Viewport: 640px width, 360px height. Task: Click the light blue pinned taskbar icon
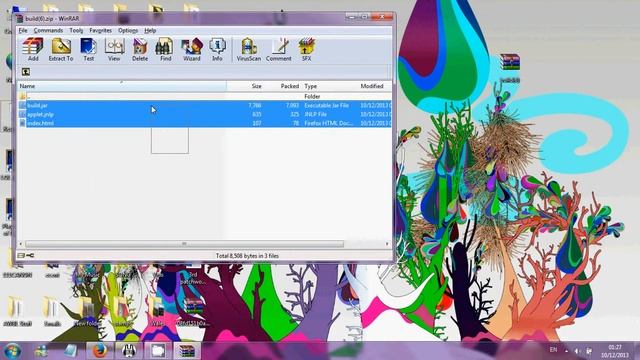tap(70, 351)
